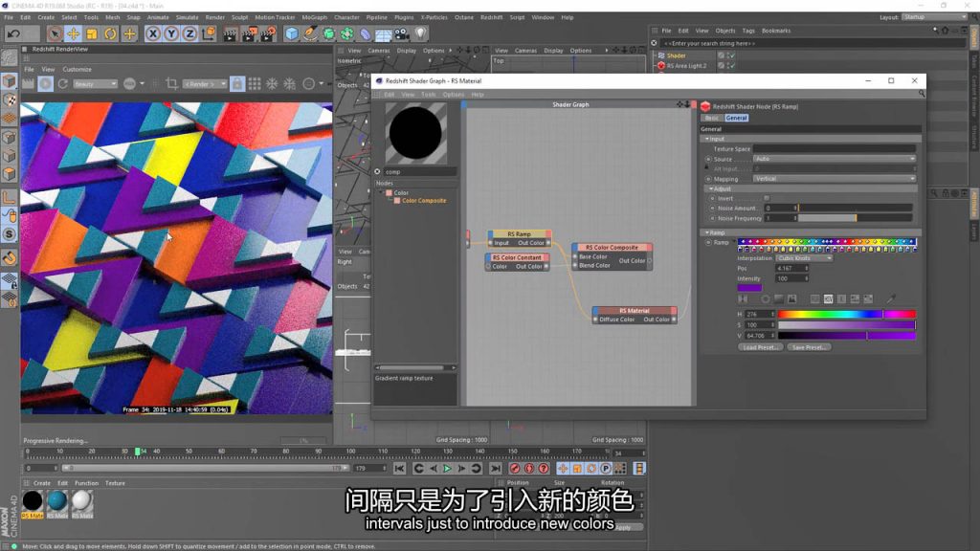
Task: Toggle Z axis lock
Action: 190,33
